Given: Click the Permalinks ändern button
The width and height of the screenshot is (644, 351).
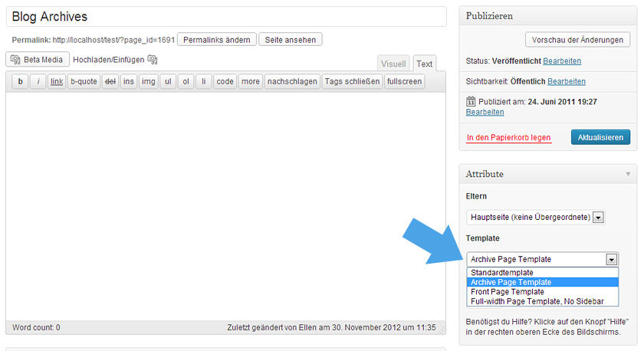Looking at the screenshot, I should pos(217,40).
